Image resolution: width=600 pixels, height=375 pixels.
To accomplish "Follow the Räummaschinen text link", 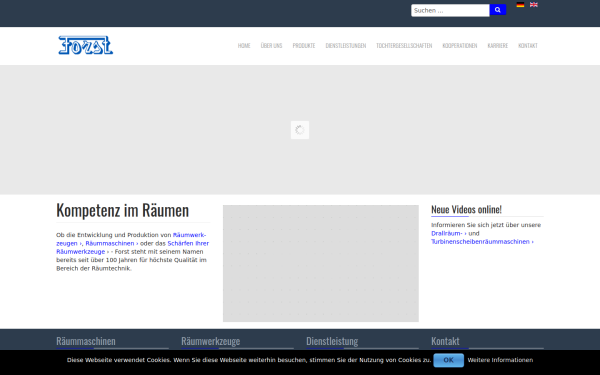I will pos(112,243).
